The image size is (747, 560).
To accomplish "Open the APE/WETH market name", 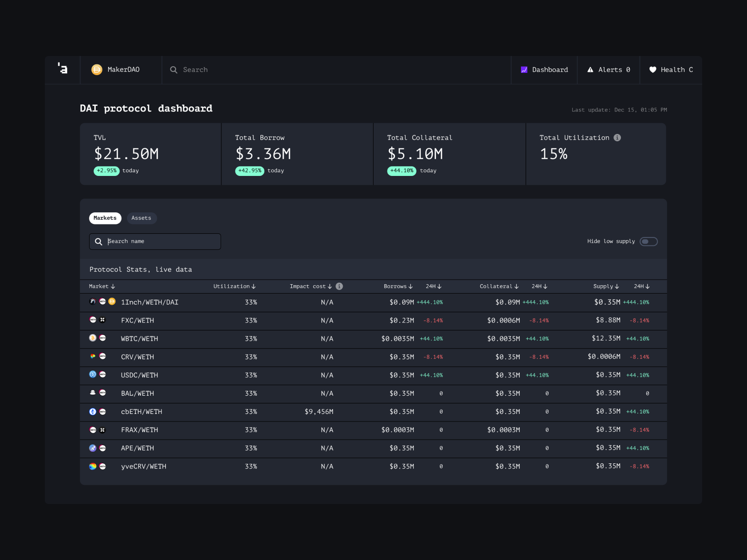I will [137, 448].
